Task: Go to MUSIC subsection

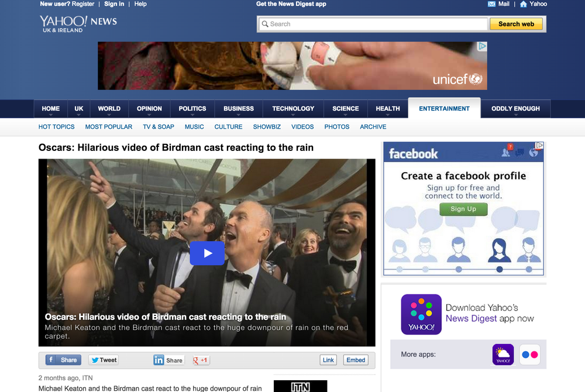Action: tap(194, 127)
